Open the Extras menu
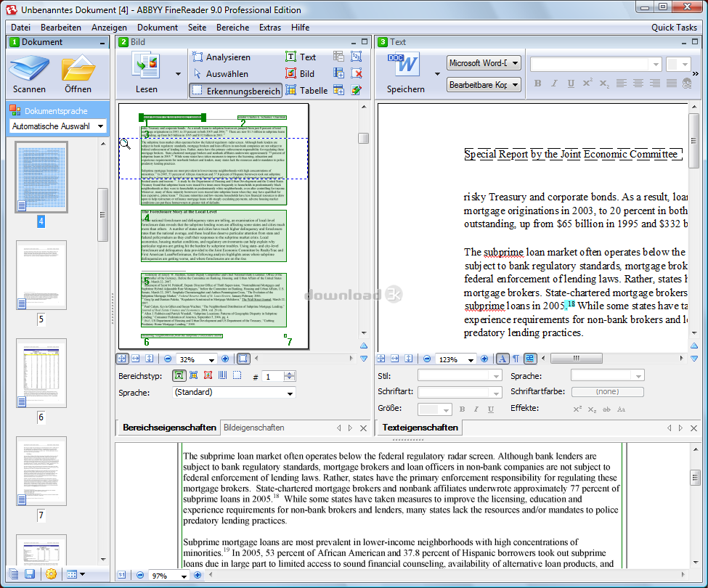Viewport: 708px width, 588px height. 269,28
